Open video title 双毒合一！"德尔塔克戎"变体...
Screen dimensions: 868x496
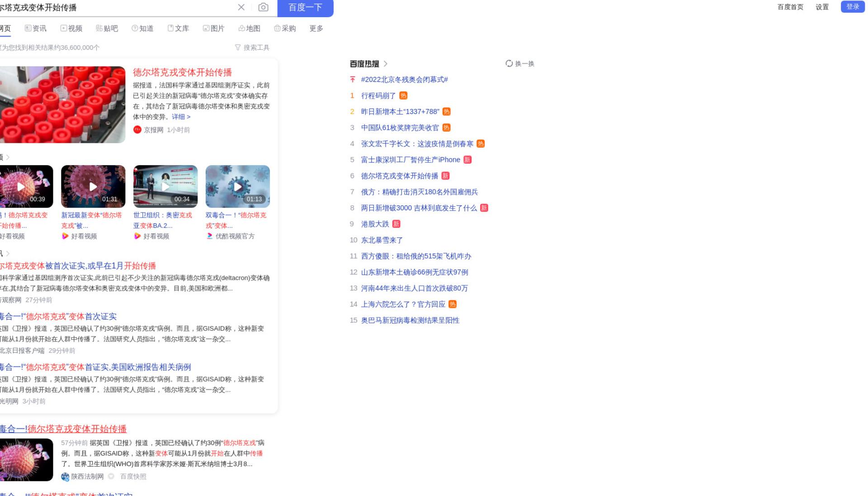(236, 220)
